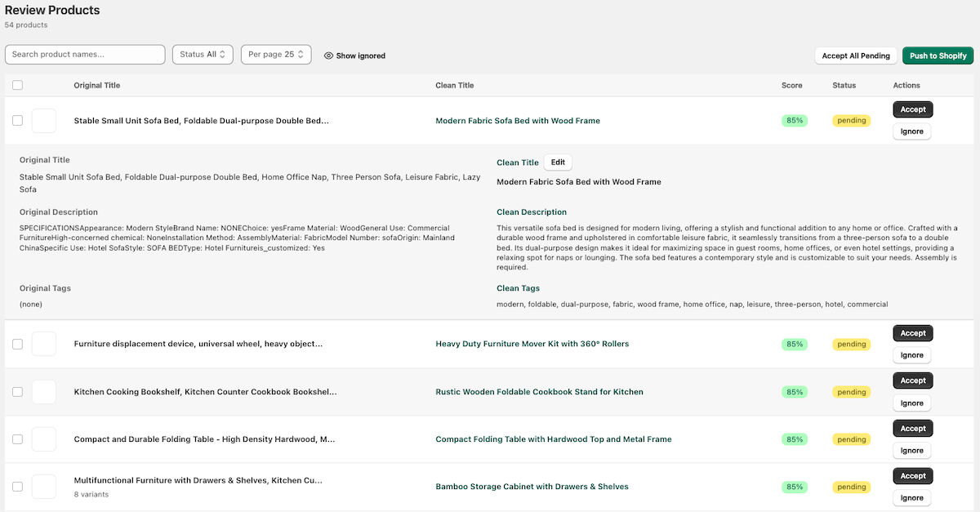
Task: Open the Per page 25 dropdown
Action: pos(276,55)
